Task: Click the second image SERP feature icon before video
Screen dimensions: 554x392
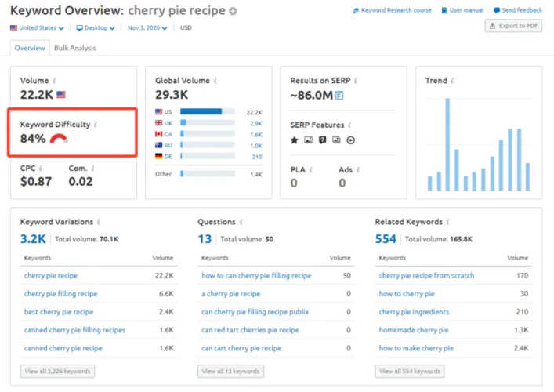Action: (x=336, y=140)
